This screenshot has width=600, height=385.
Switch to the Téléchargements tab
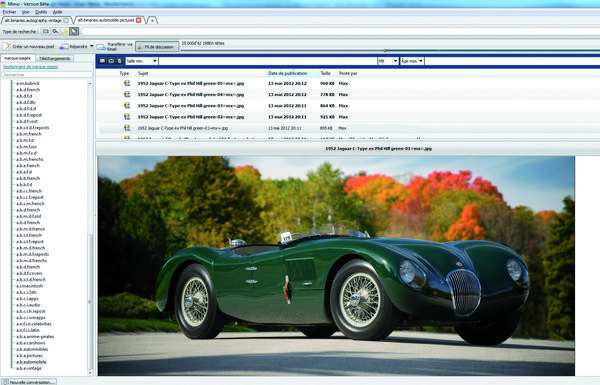click(54, 58)
